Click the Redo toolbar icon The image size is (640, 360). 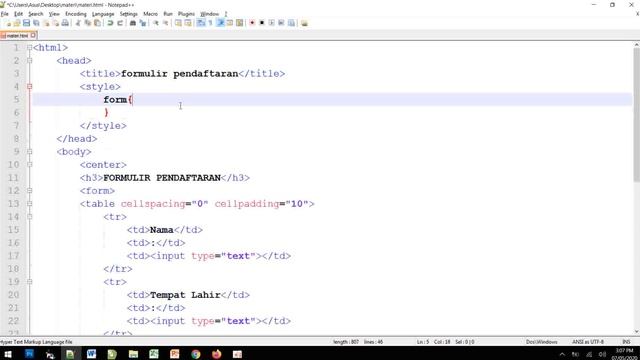click(x=120, y=23)
